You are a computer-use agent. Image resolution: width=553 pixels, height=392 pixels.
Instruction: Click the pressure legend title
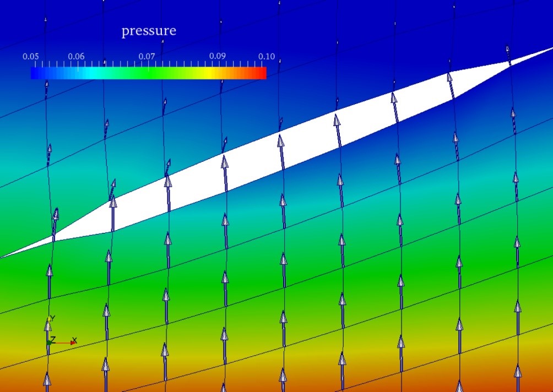click(x=149, y=31)
